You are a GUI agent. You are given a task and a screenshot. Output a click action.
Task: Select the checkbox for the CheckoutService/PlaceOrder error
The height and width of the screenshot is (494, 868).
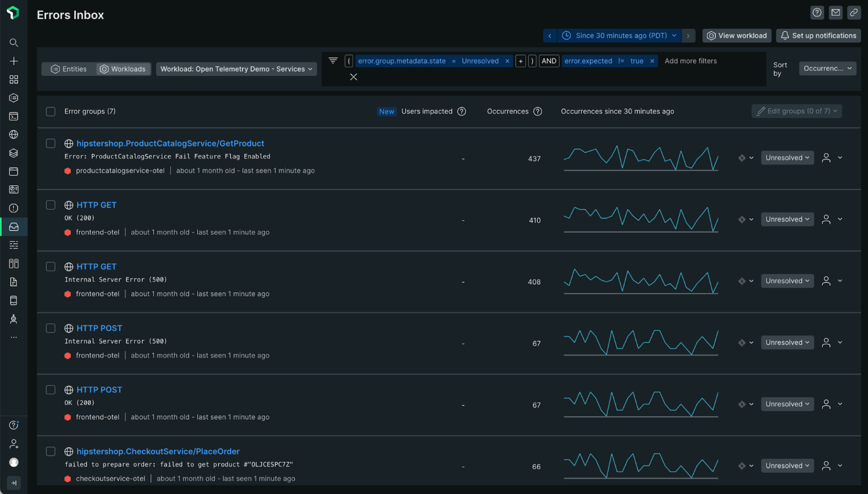tap(51, 451)
